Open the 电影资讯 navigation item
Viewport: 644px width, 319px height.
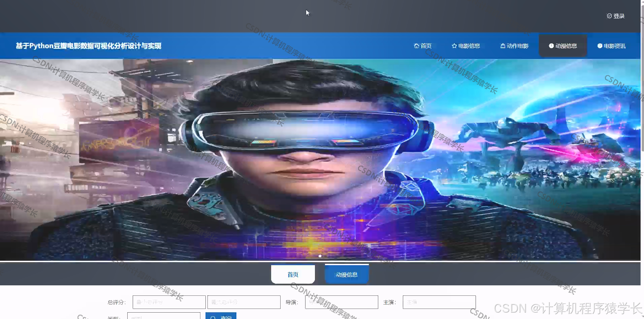coord(611,46)
